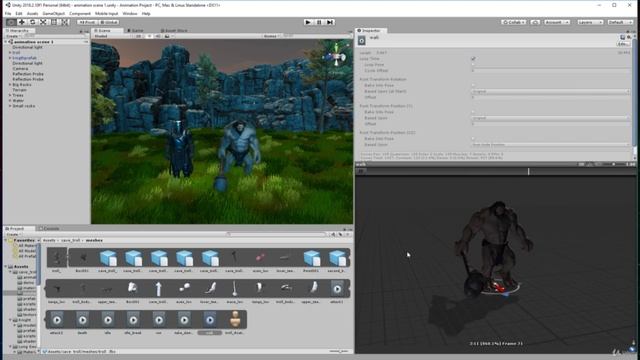Adjust the Project icon size slider

click(339, 351)
